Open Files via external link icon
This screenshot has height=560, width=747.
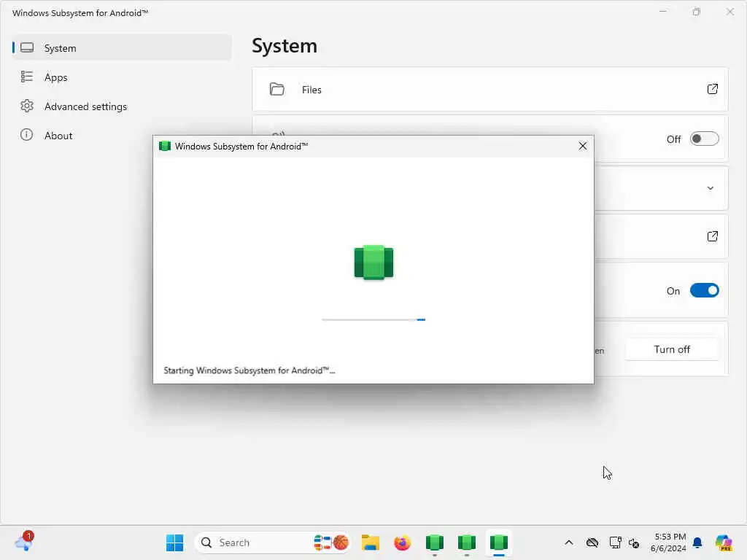pyautogui.click(x=712, y=89)
